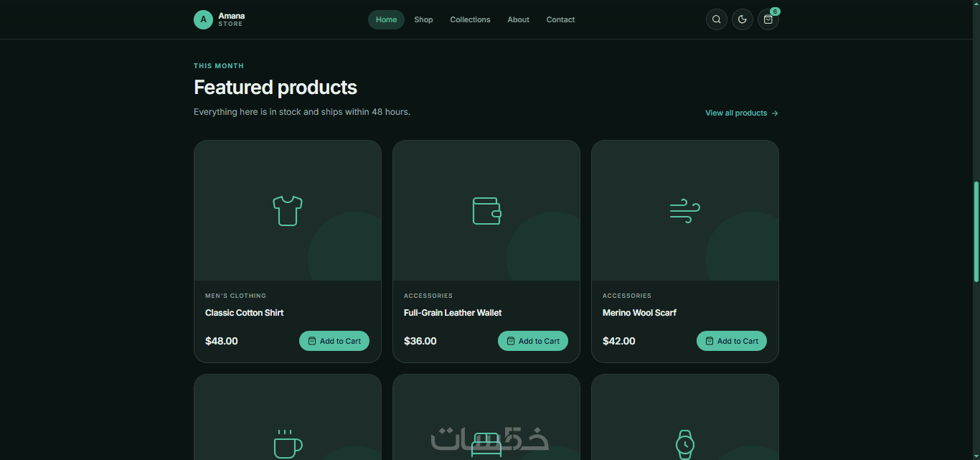
Task: Add Merino Wool Scarf to cart
Action: coord(732,341)
